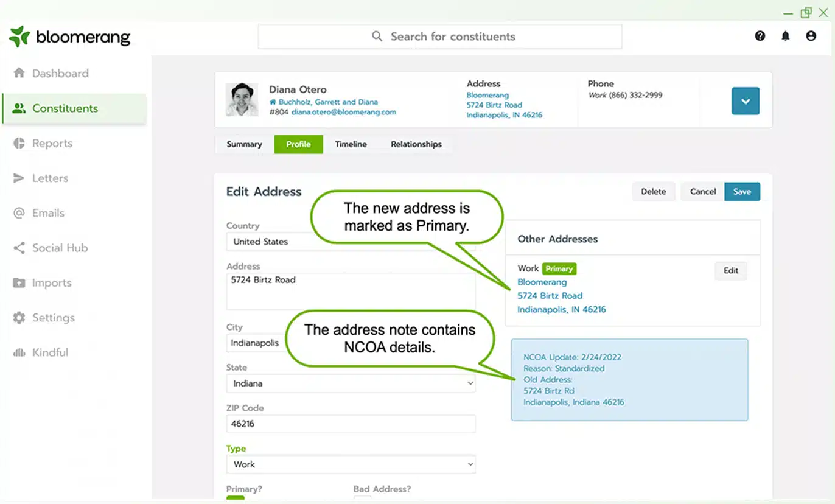Go to Reports in sidebar
The image size is (835, 504).
52,143
